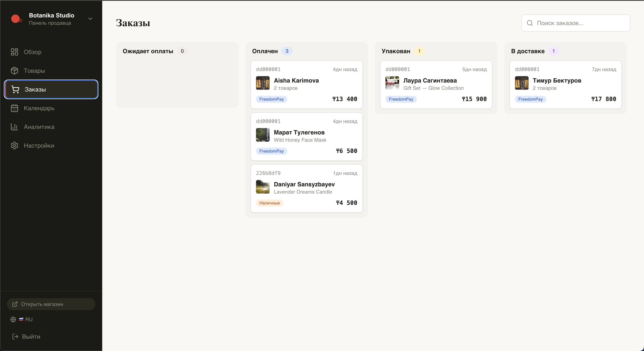The width and height of the screenshot is (644, 351).
Task: Click the Обзор dashboard grid icon
Action: click(14, 52)
